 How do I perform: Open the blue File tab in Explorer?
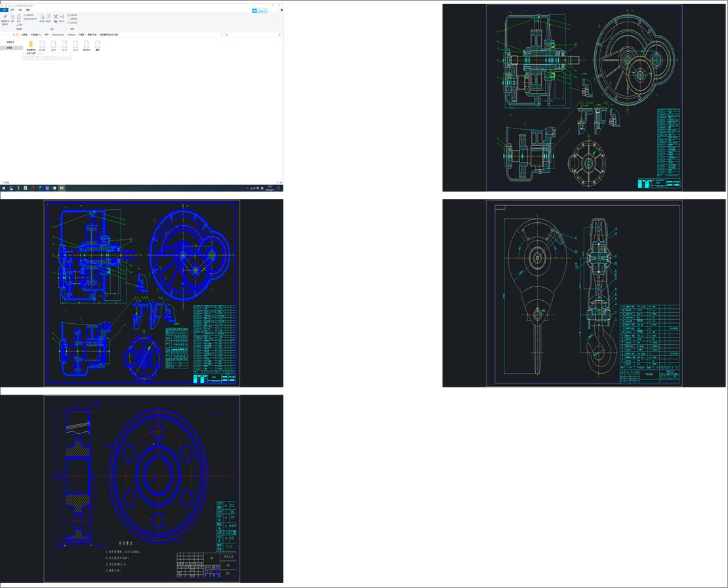pyautogui.click(x=4, y=10)
